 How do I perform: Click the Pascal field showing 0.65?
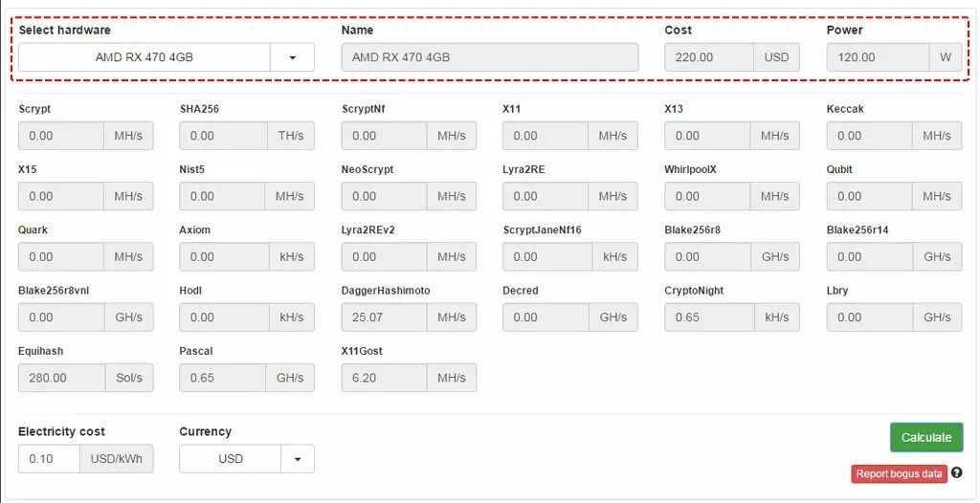[222, 378]
